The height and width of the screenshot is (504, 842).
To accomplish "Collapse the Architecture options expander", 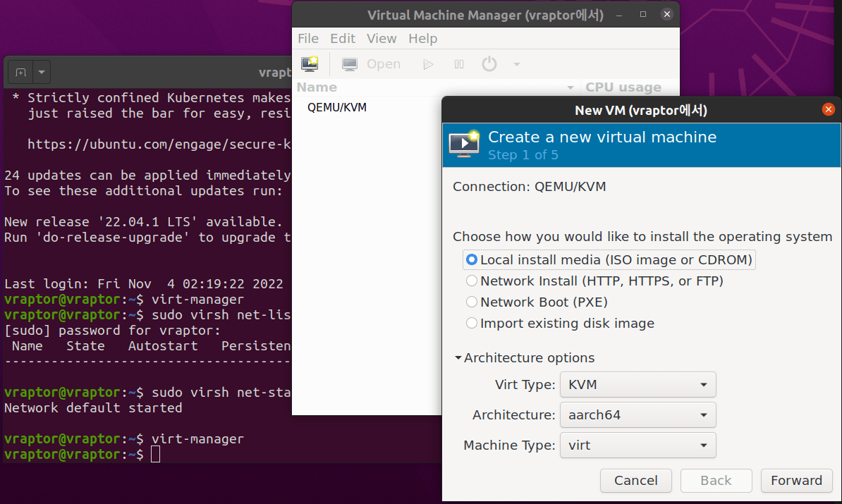I will pyautogui.click(x=458, y=357).
